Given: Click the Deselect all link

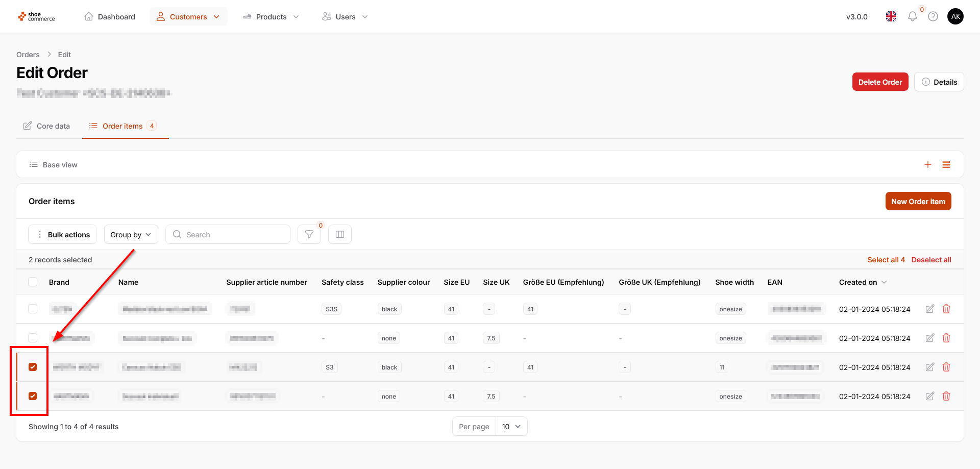Looking at the screenshot, I should pyautogui.click(x=931, y=260).
